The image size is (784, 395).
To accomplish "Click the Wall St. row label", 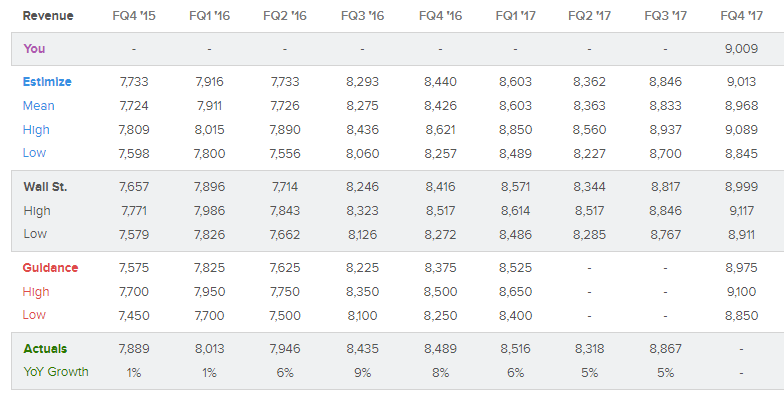I will [x=45, y=187].
